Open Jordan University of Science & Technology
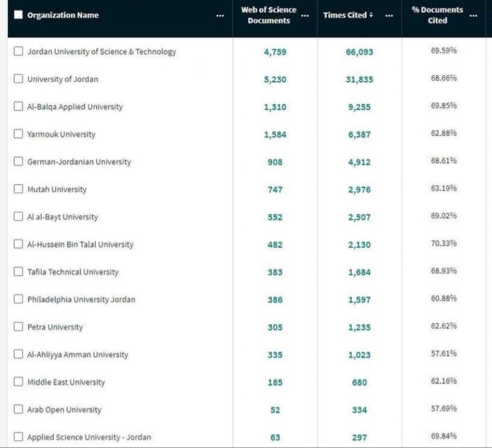The image size is (492, 448). pyautogui.click(x=102, y=52)
